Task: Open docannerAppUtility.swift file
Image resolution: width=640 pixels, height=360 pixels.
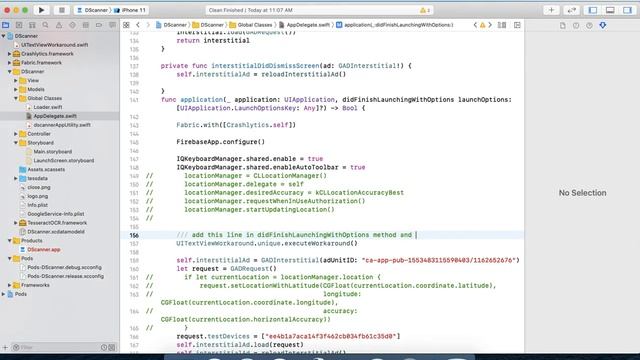Action: point(62,125)
